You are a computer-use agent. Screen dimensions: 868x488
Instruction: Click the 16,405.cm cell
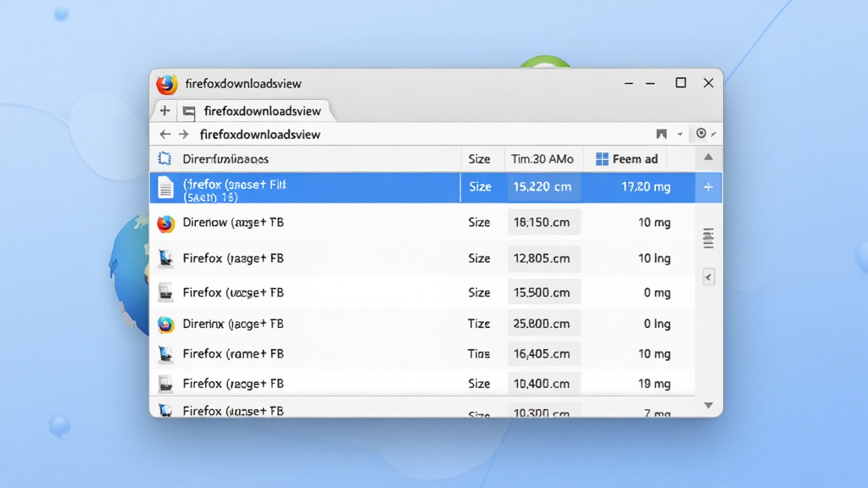[543, 354]
